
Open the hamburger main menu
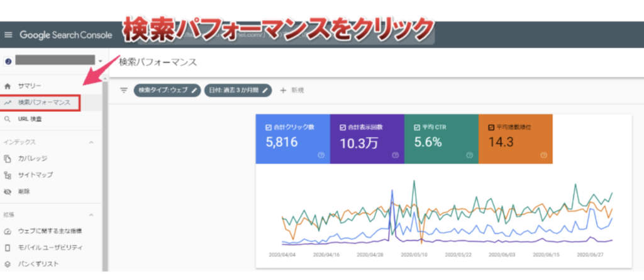[x=8, y=35]
